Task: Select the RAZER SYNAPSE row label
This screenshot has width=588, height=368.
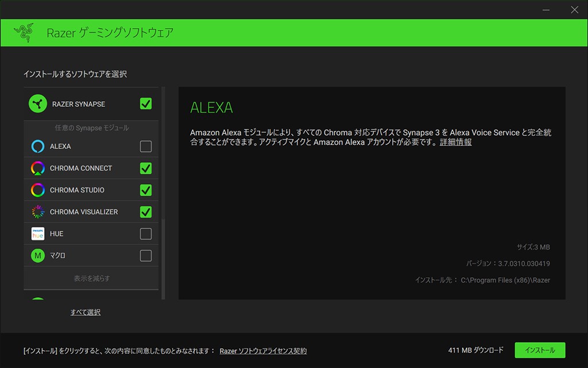Action: pos(78,104)
